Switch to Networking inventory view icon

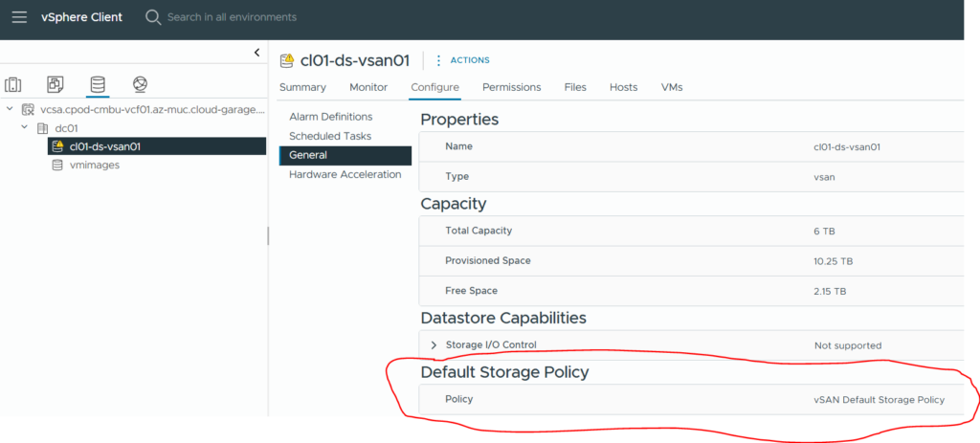[140, 85]
